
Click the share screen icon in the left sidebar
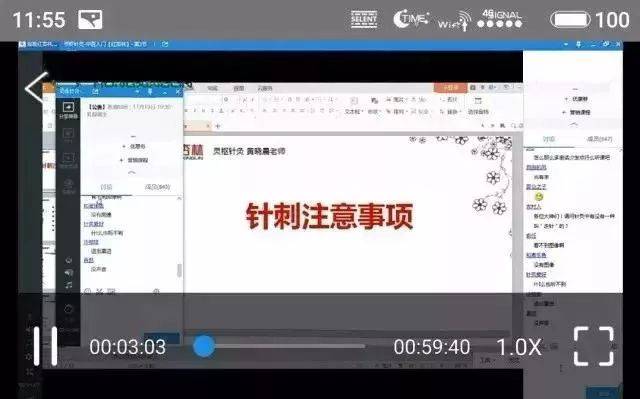68,110
